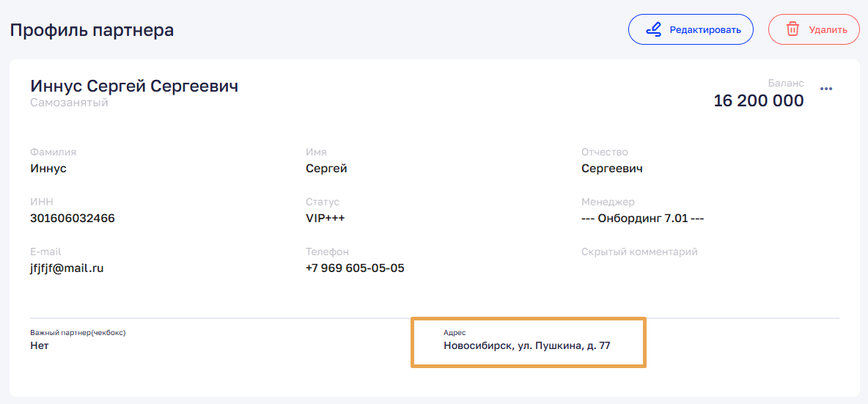Click the address Новосибирск, ул. Пушкина, д. 77

[x=526, y=345]
